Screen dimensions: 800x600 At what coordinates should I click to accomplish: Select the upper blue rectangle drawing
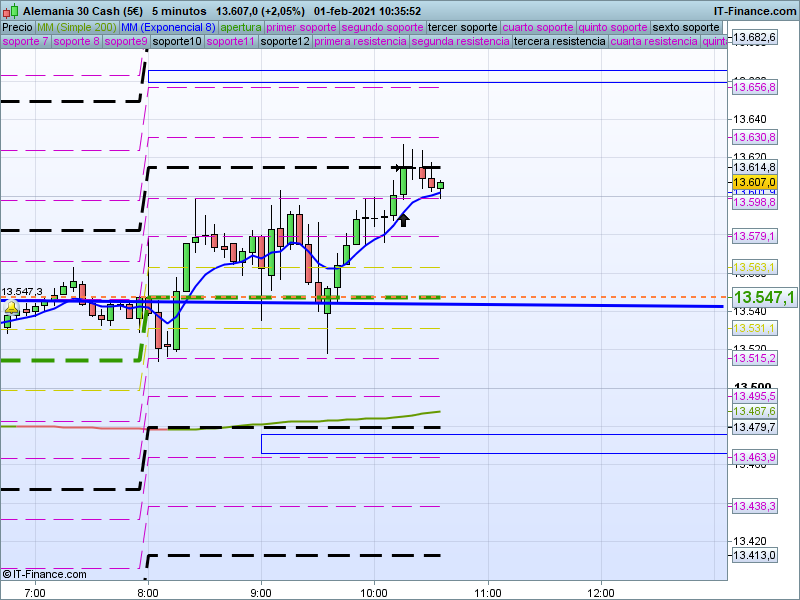coord(437,76)
